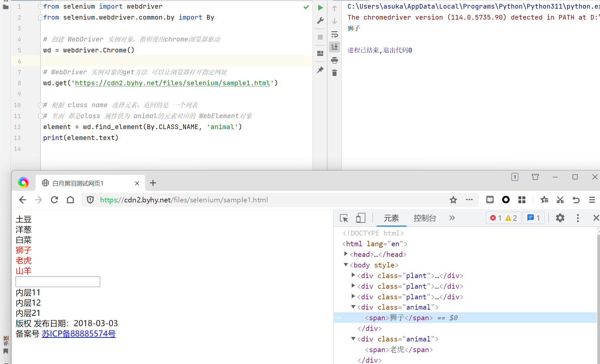Image resolution: width=600 pixels, height=364 pixels.
Task: Open the apps grid icon in browser toolbar
Action: click(x=522, y=200)
